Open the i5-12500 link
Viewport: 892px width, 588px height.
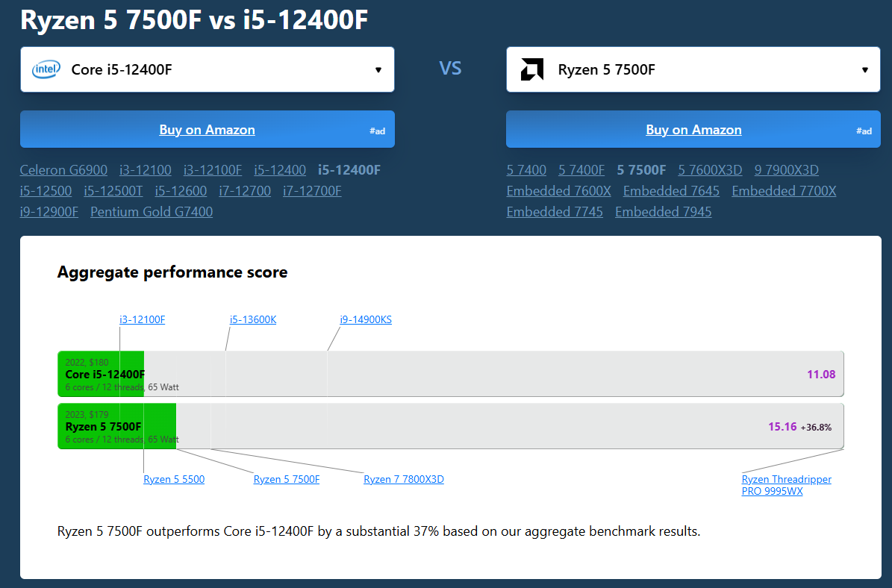(x=46, y=191)
